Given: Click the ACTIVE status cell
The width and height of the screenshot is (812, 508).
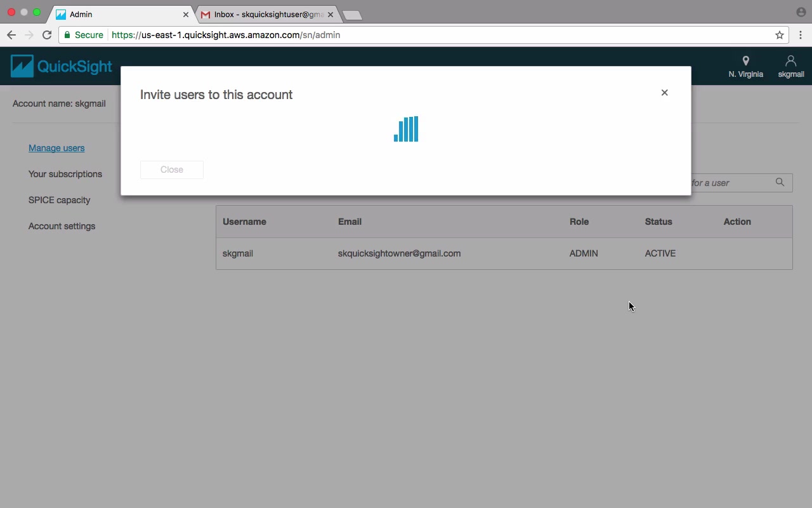Looking at the screenshot, I should [x=660, y=253].
